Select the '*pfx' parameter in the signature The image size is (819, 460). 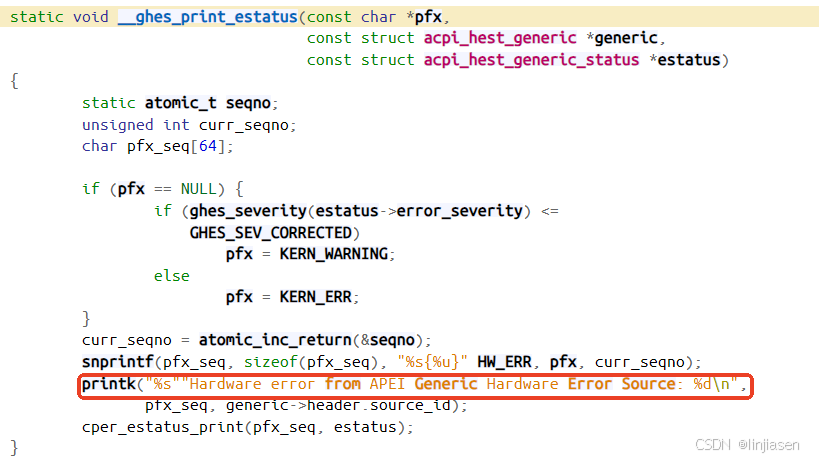tap(424, 17)
